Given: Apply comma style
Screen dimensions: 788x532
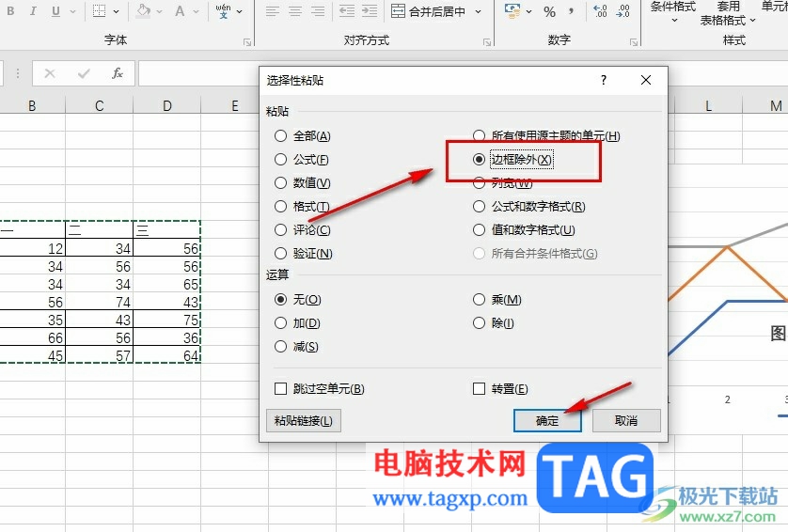Looking at the screenshot, I should tap(571, 11).
